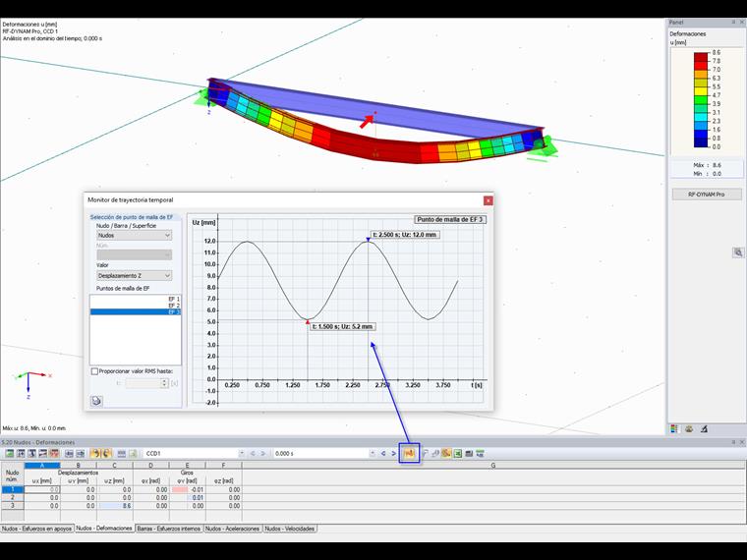Go to previous load case arrow beside CCD1
This screenshot has width=747, height=560.
[x=253, y=453]
